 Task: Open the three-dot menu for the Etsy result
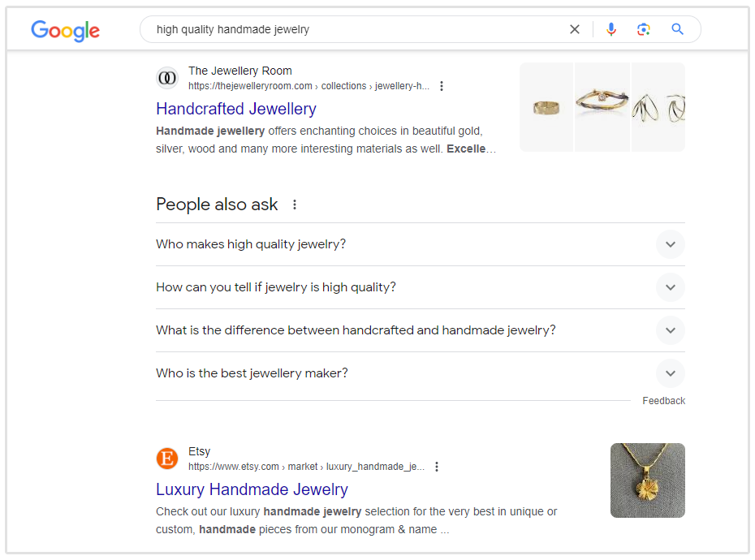[437, 467]
